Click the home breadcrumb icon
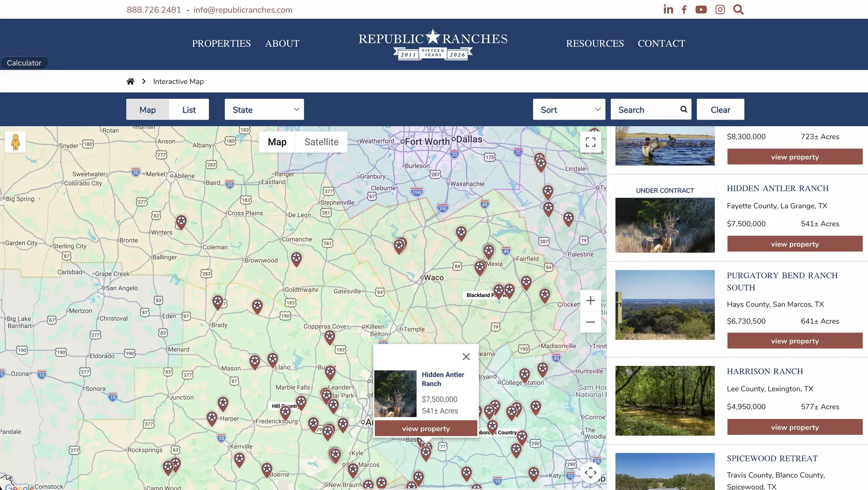 (130, 82)
